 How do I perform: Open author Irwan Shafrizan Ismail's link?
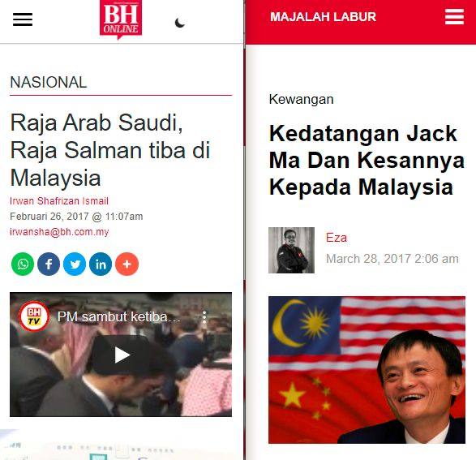pos(59,200)
